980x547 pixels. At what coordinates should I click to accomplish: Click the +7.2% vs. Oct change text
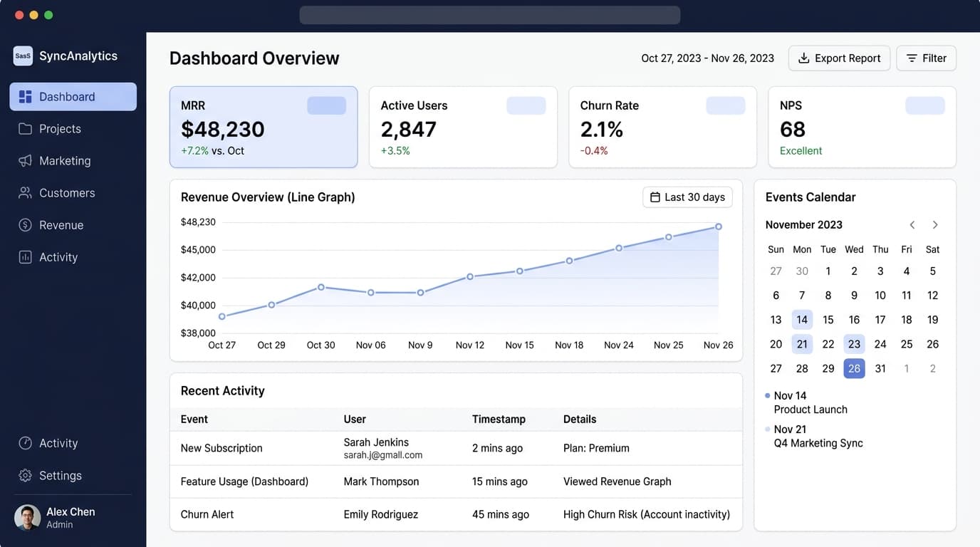212,151
